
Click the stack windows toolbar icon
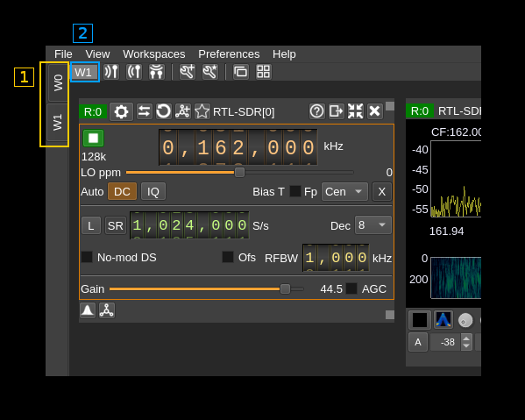[241, 72]
